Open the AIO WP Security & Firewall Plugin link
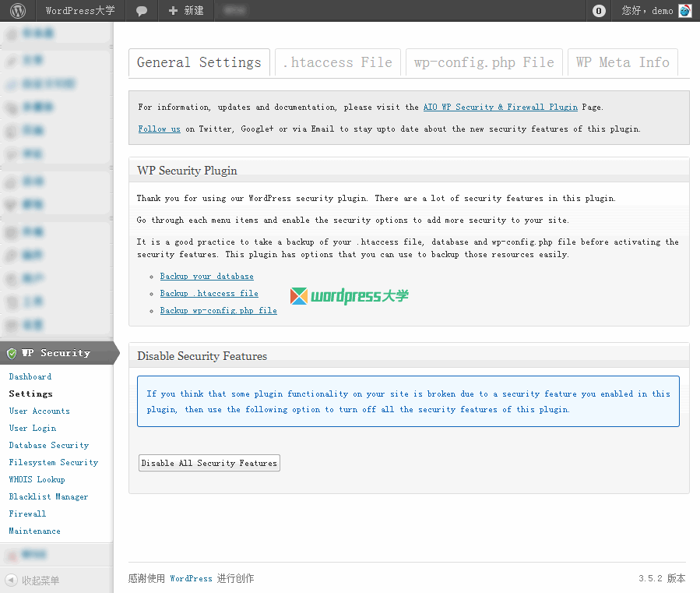The image size is (700, 593). click(501, 108)
